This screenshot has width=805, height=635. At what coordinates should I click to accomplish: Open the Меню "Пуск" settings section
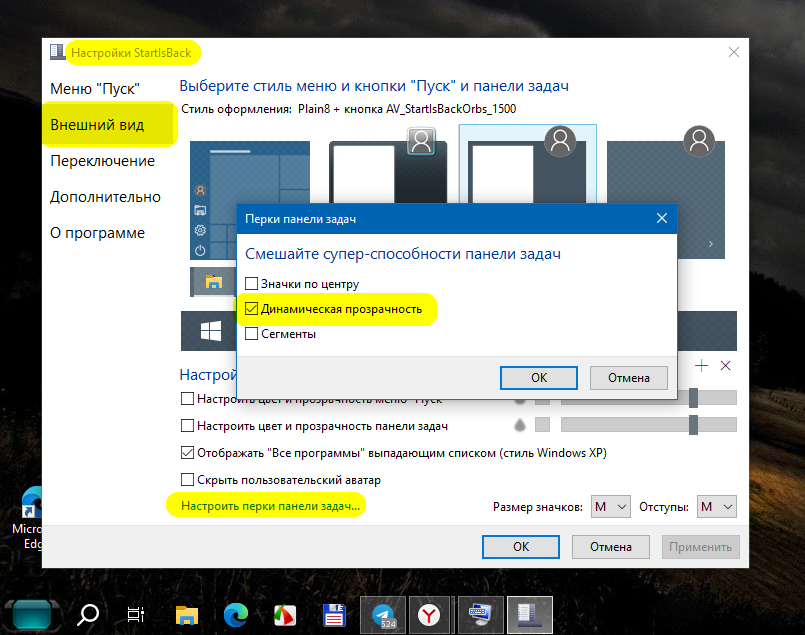coord(95,89)
